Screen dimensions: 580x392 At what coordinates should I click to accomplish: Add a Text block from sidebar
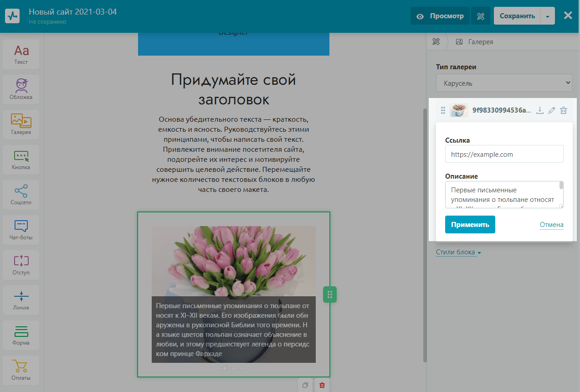pyautogui.click(x=21, y=54)
